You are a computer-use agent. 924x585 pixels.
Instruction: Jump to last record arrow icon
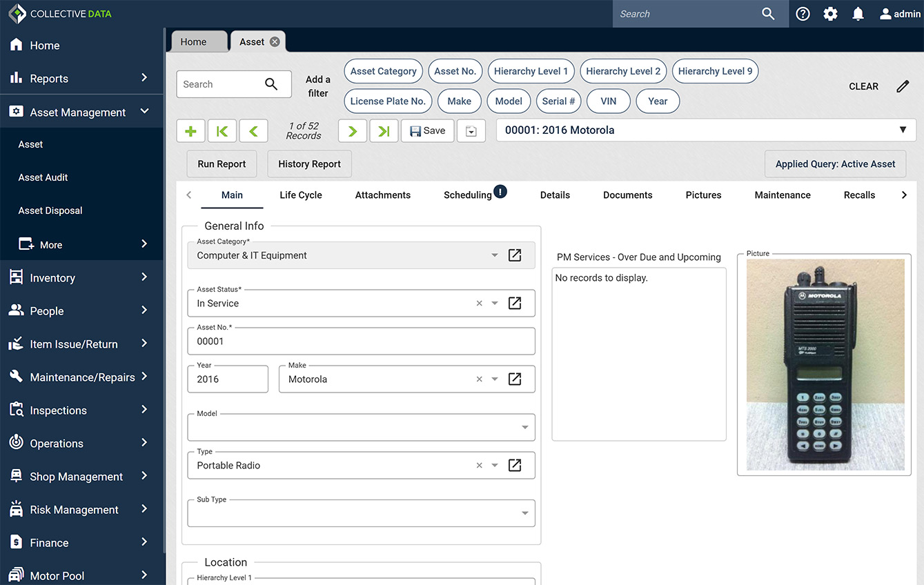click(x=384, y=131)
